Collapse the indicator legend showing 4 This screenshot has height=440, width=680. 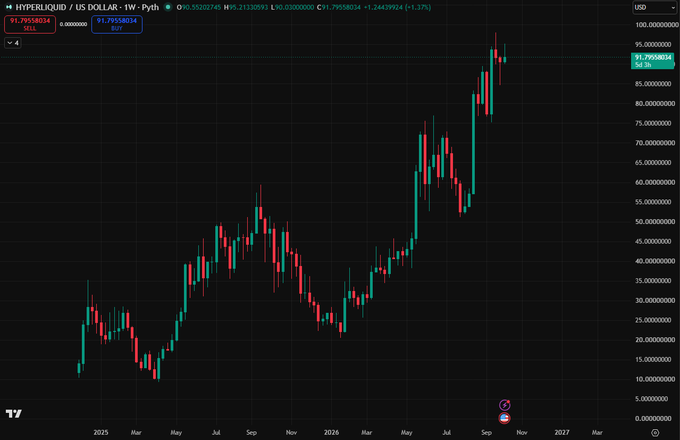click(13, 43)
